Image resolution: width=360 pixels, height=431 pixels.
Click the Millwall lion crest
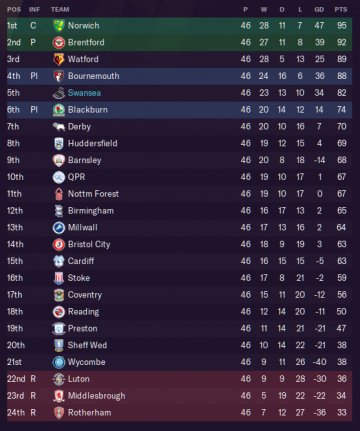pos(59,228)
